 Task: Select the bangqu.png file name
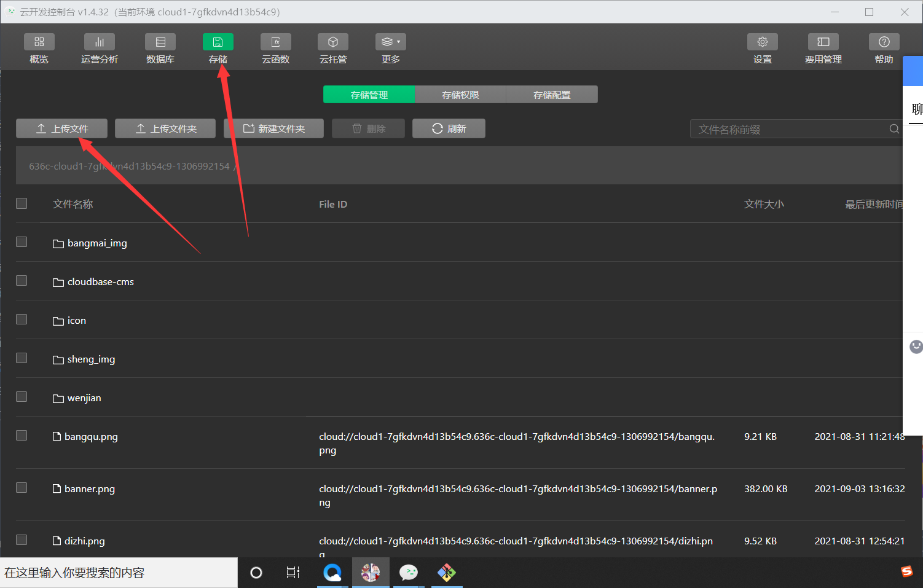[x=91, y=437]
